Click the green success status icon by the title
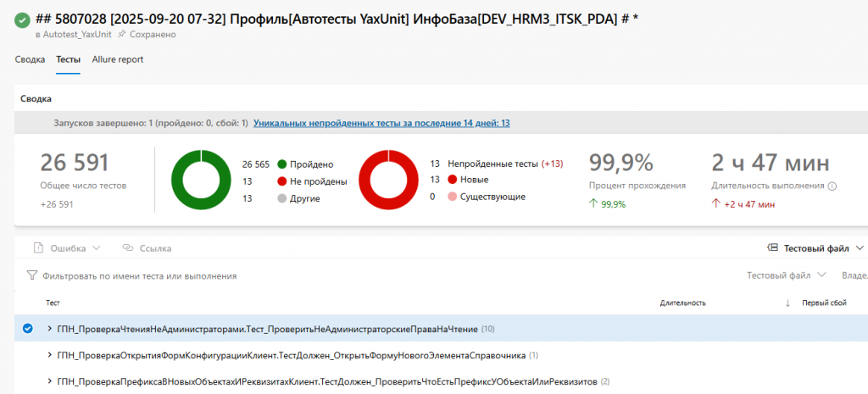868x394 pixels. 22,20
